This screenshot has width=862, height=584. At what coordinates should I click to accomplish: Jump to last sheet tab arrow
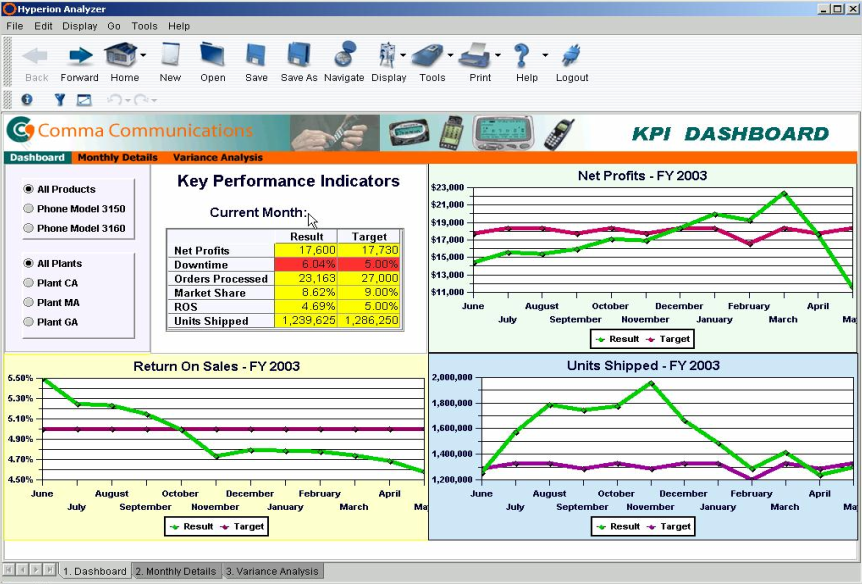(x=49, y=570)
